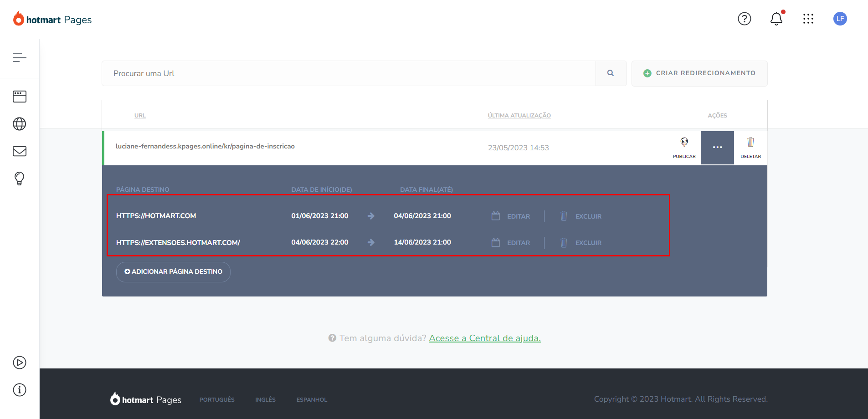This screenshot has width=868, height=419.
Task: Toggle the sidebar hamburger menu
Action: [20, 57]
